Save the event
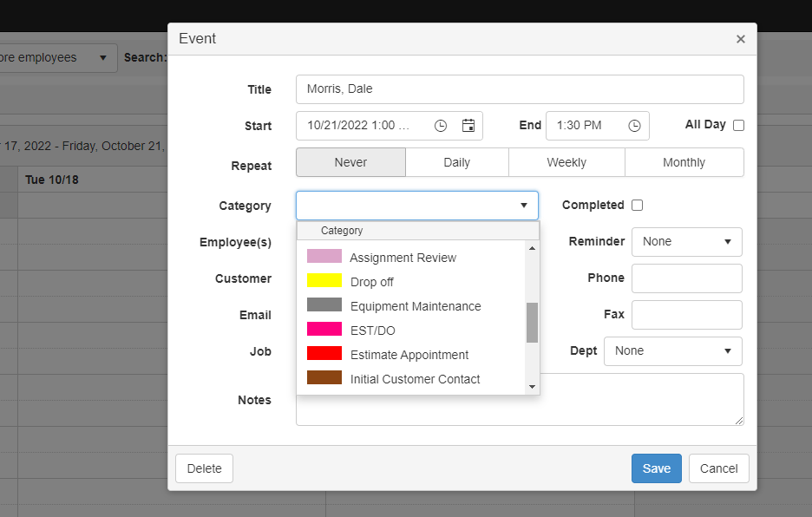The height and width of the screenshot is (517, 812). coord(656,468)
